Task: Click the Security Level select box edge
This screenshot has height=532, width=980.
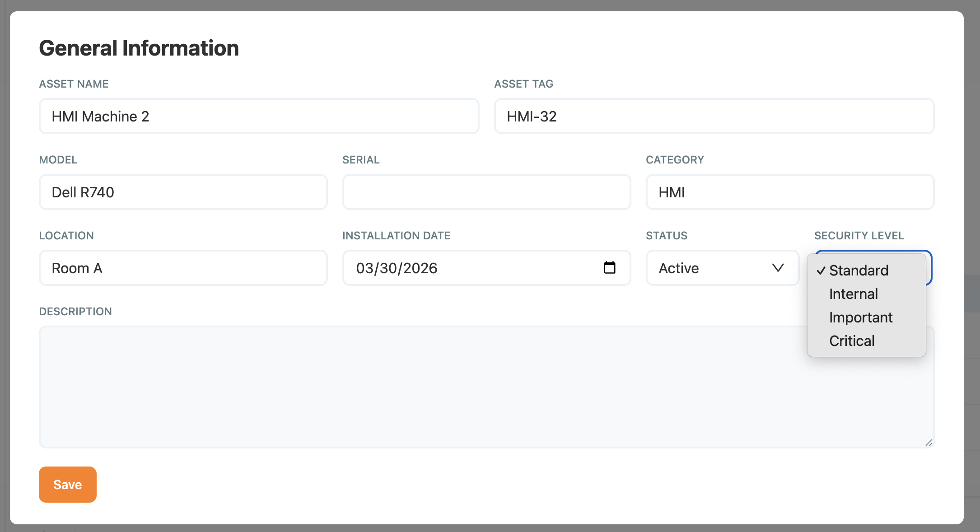Action: [929, 268]
